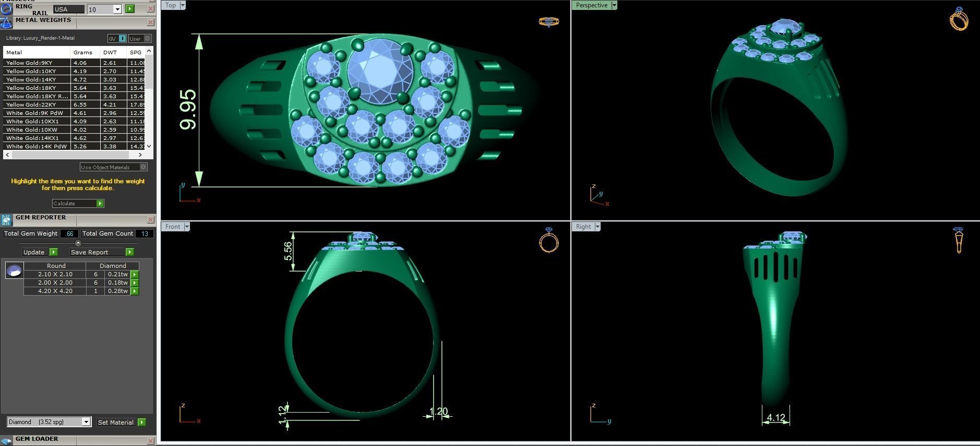The image size is (980, 446).
Task: Click the Metal column header
Action: tap(37, 52)
